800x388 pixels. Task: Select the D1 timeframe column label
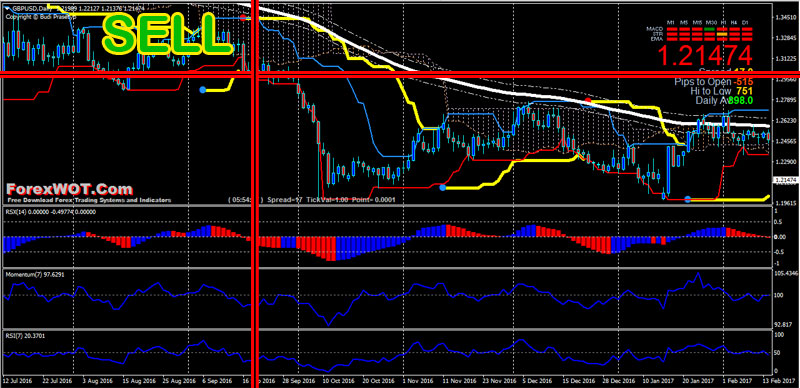[x=745, y=22]
